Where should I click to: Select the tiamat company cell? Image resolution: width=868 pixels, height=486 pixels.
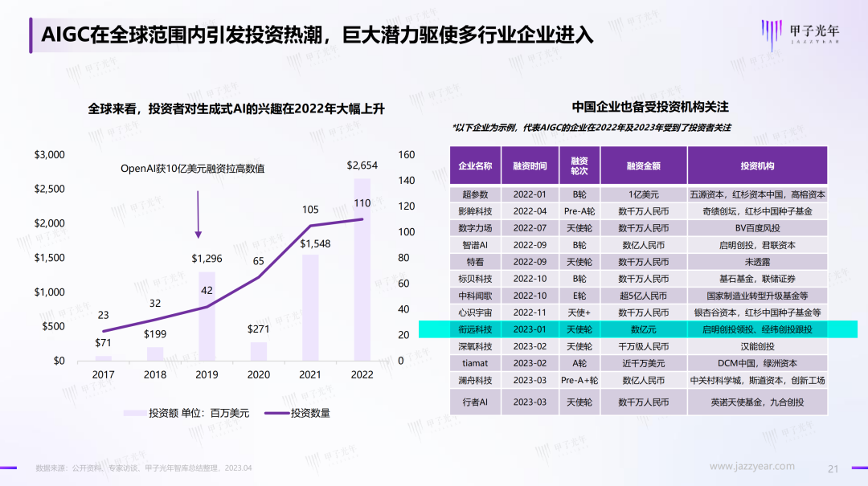pos(475,363)
